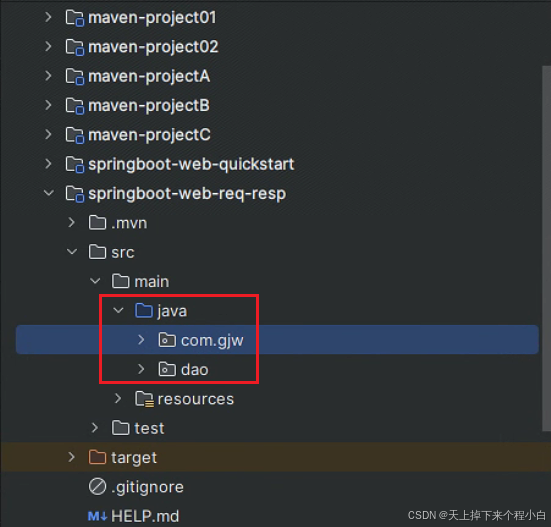Select the java folder name

(172, 312)
